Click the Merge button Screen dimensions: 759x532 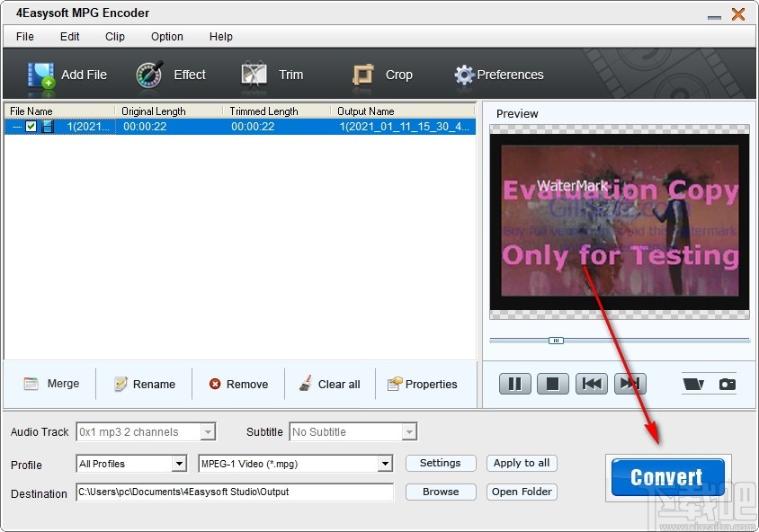51,384
